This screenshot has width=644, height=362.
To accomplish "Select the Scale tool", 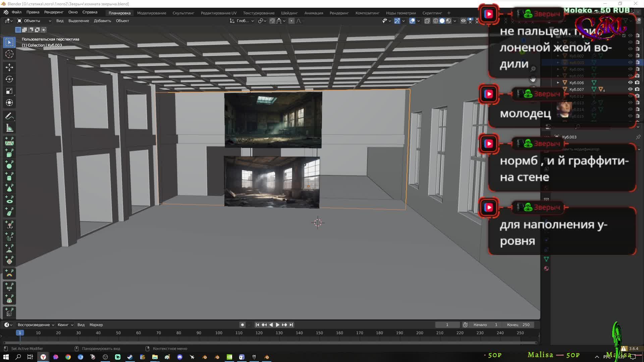I will [9, 91].
